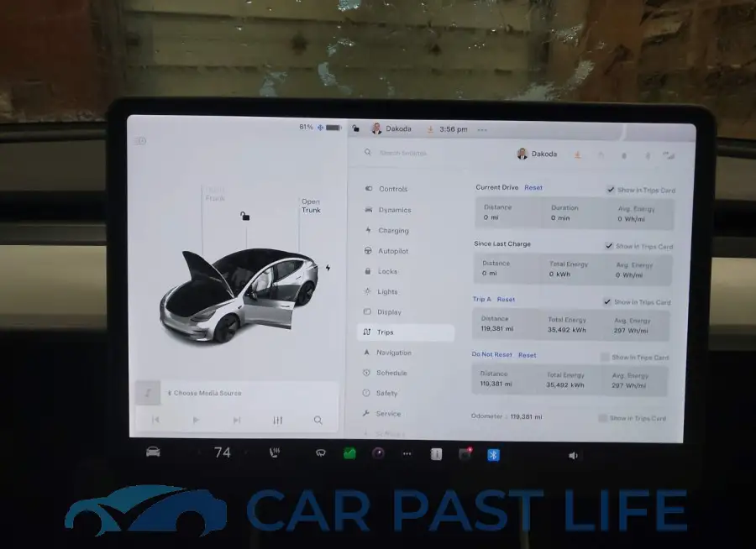756x549 pixels.
Task: Select the Lights menu item
Action: point(381,291)
